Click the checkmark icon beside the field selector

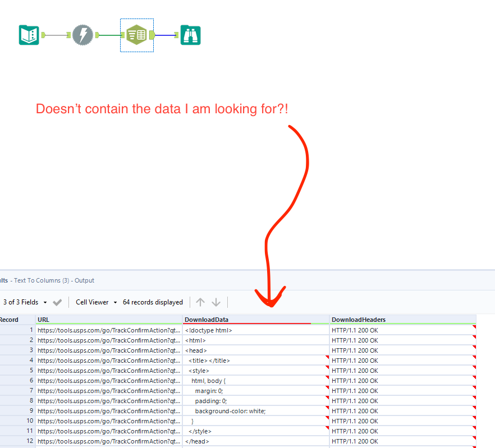click(57, 302)
